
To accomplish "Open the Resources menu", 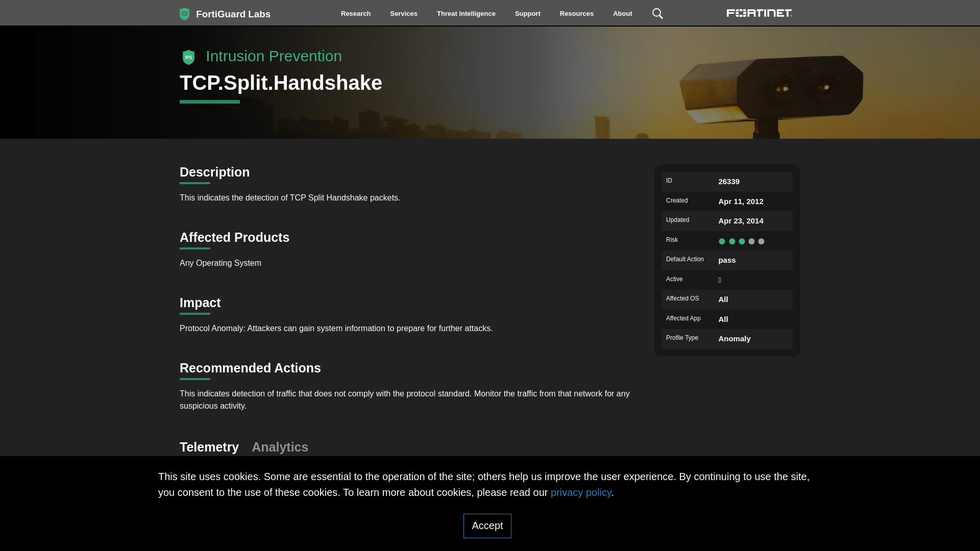I will [576, 14].
